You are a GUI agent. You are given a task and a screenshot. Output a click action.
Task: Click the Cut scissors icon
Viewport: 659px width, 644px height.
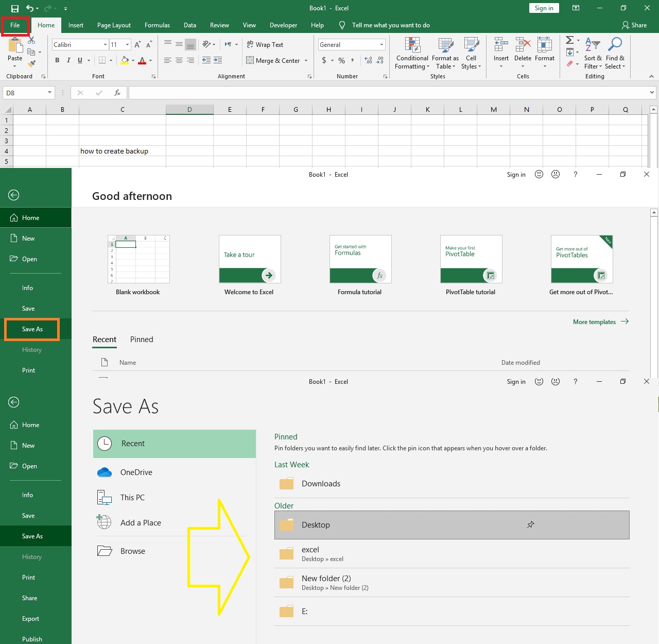(x=31, y=40)
